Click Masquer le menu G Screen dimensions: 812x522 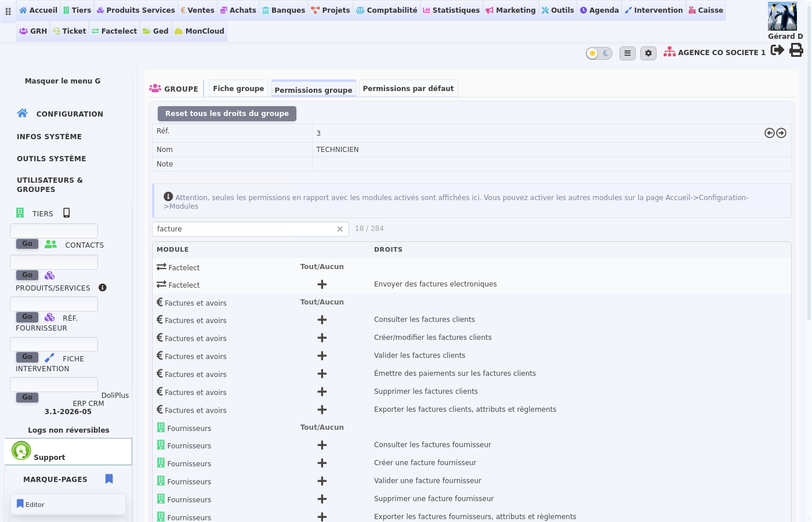tap(63, 81)
